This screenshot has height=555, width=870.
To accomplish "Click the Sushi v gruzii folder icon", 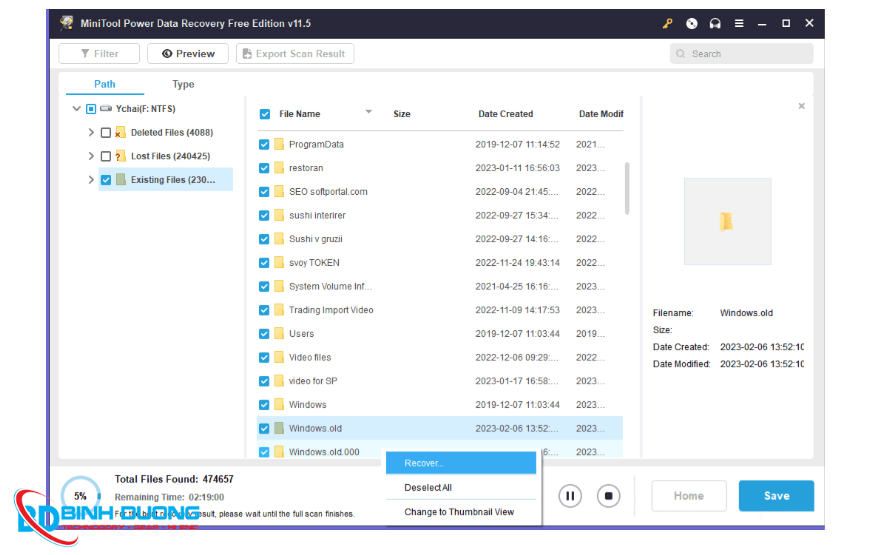I will (279, 239).
